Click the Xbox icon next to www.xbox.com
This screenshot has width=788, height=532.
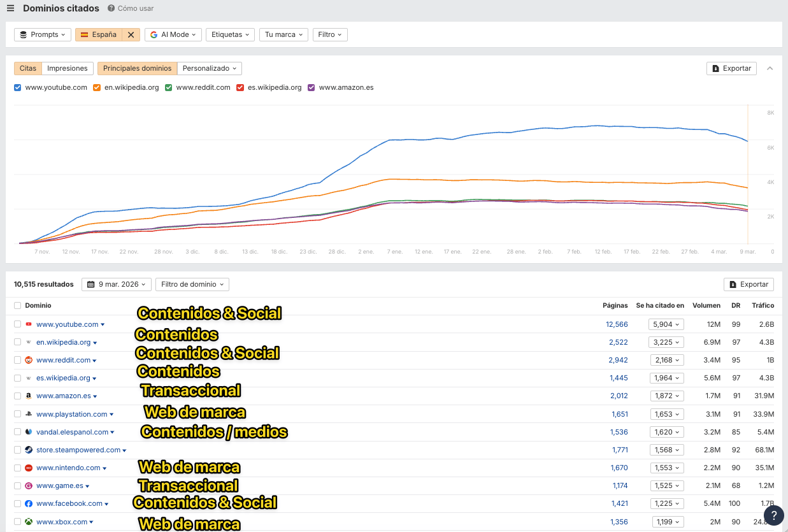pos(29,521)
